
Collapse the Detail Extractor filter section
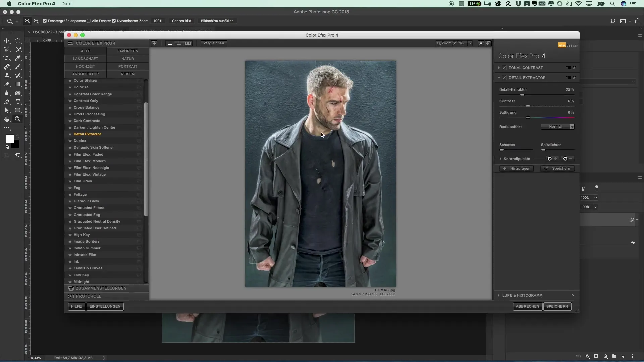499,78
